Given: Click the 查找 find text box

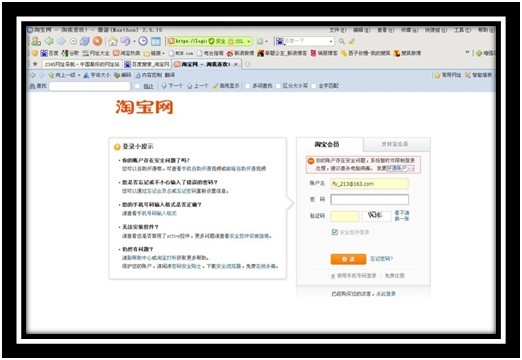Looking at the screenshot, I should tap(89, 86).
